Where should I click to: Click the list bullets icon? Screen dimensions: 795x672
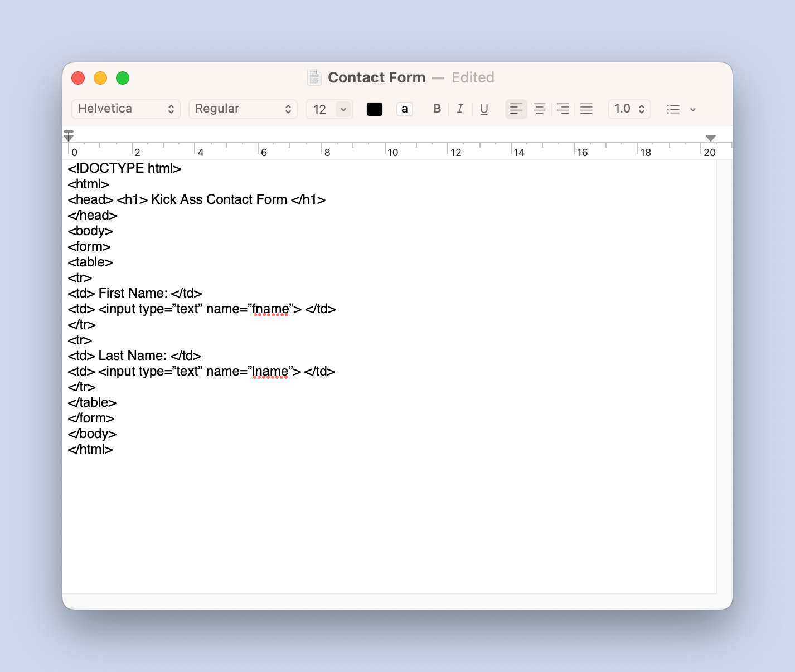[673, 109]
